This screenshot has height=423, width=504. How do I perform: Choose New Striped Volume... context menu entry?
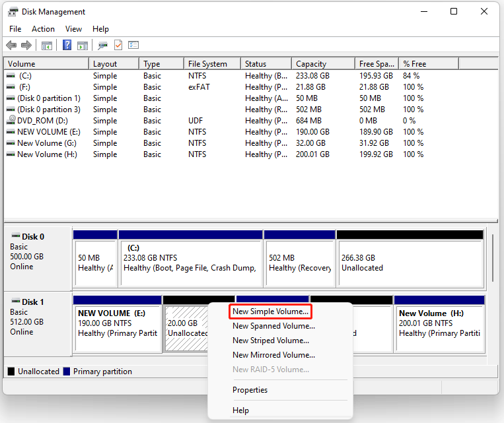point(271,341)
